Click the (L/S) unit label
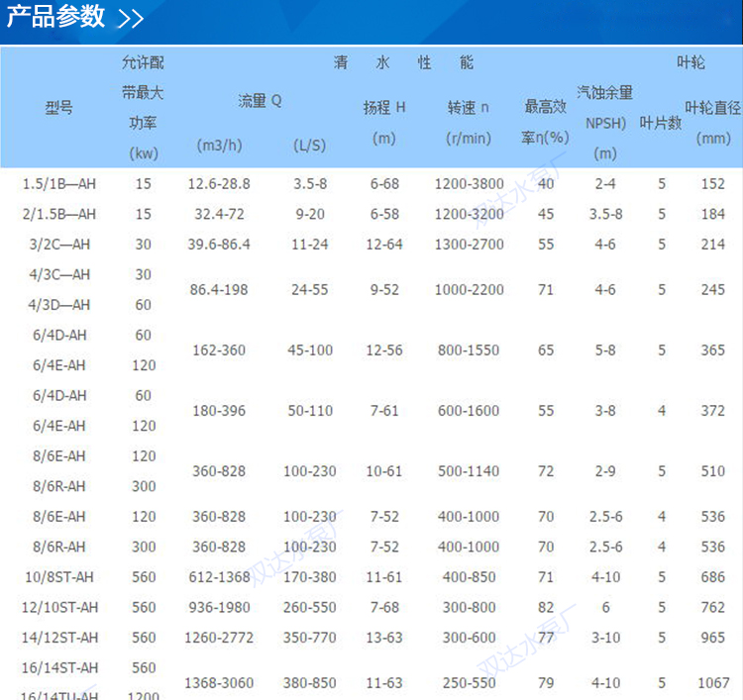The image size is (743, 700). (309, 145)
